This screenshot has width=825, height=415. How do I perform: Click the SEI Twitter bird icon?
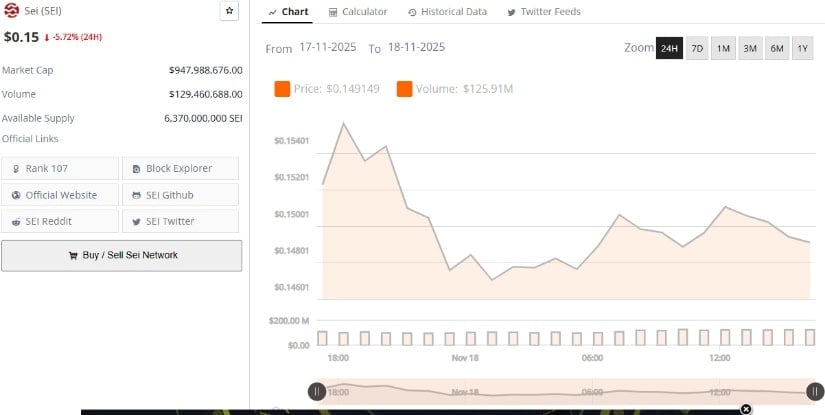click(x=135, y=221)
